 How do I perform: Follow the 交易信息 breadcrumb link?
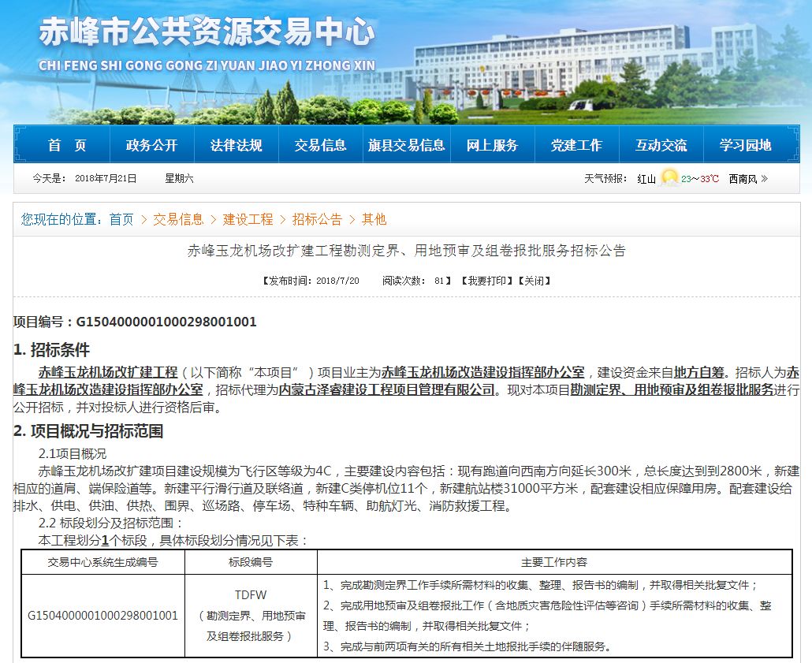coord(178,220)
